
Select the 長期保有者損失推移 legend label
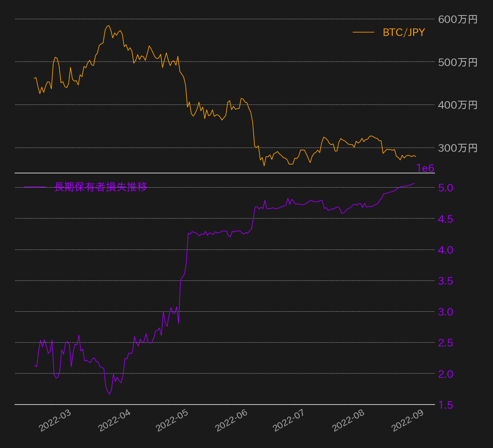click(x=101, y=187)
